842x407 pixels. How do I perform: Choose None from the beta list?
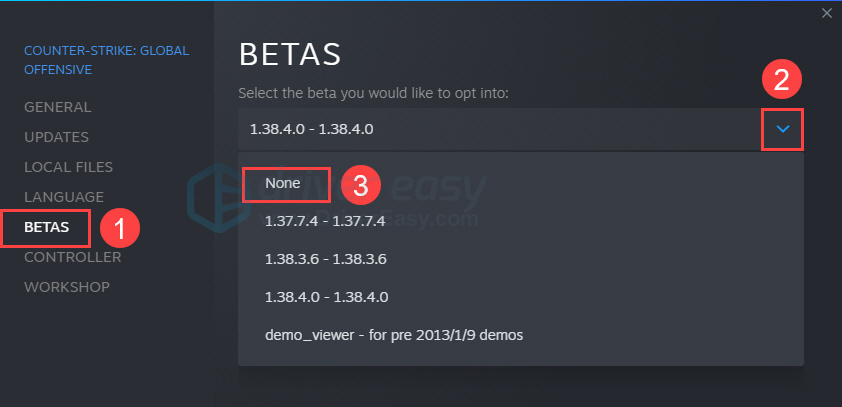283,184
